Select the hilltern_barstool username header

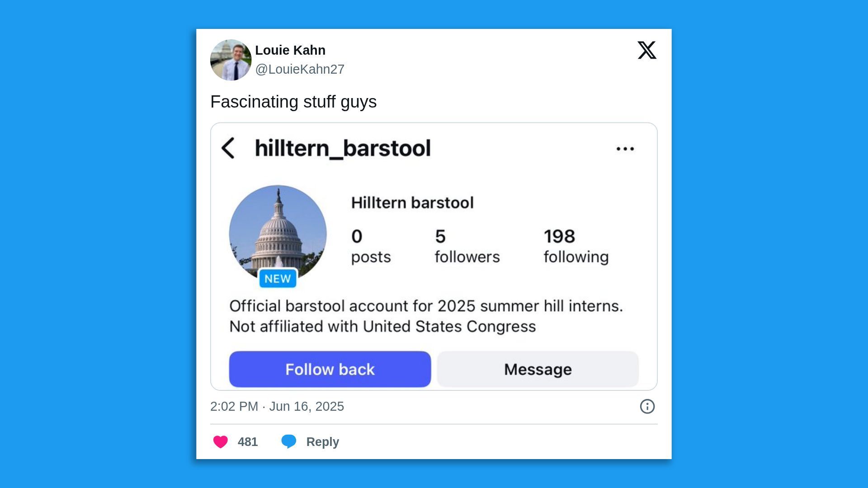pyautogui.click(x=343, y=148)
